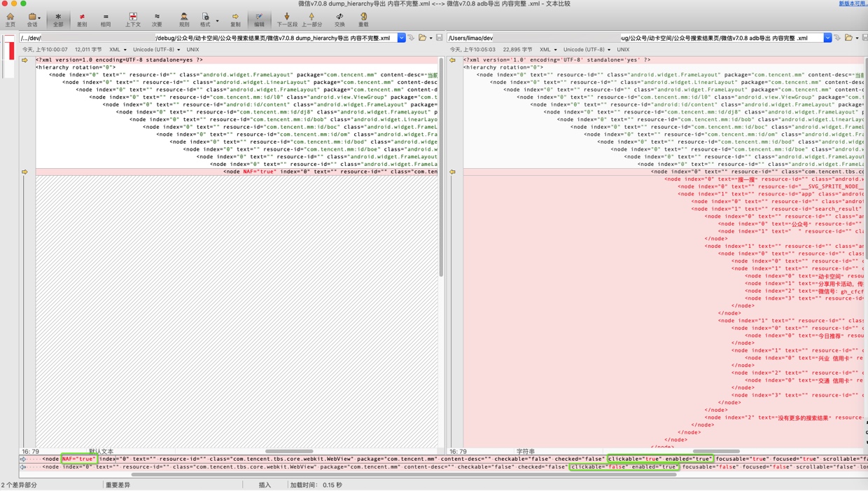The image size is (868, 491).
Task: Click the second detail row arrow icon
Action: pos(22,467)
